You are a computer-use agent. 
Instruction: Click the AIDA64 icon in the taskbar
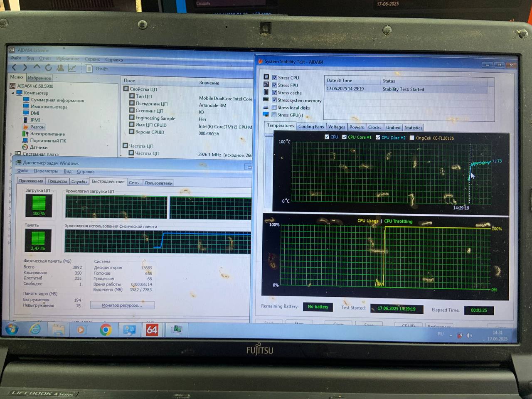pos(152,330)
